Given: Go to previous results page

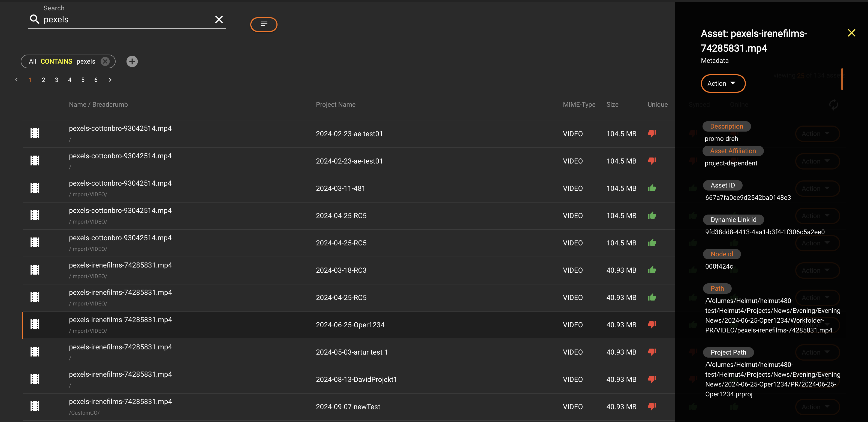Looking at the screenshot, I should 16,80.
